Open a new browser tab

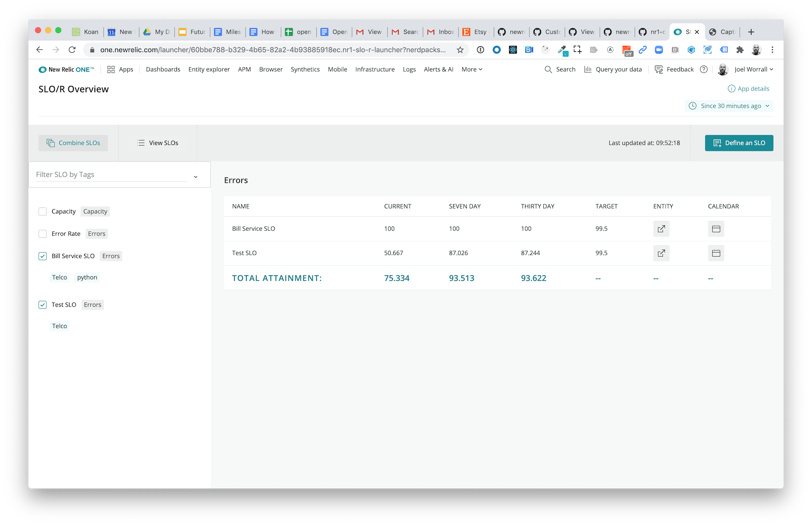pyautogui.click(x=751, y=32)
